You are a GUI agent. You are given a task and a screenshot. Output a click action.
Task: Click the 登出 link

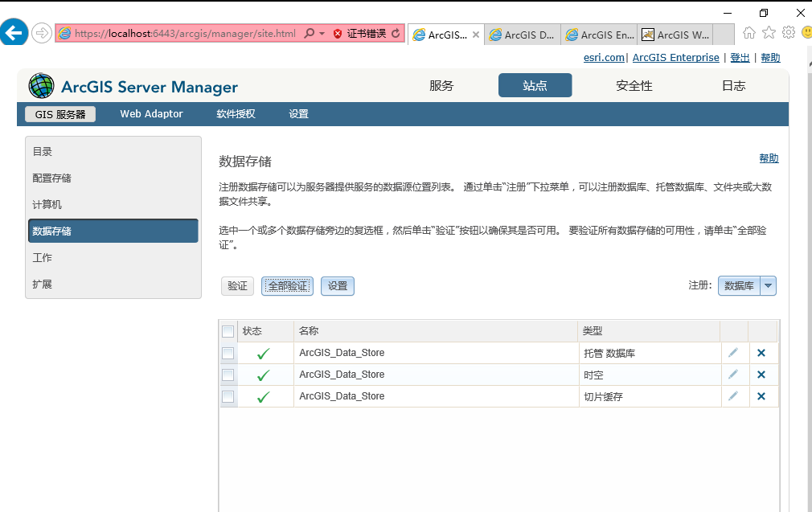[740, 57]
